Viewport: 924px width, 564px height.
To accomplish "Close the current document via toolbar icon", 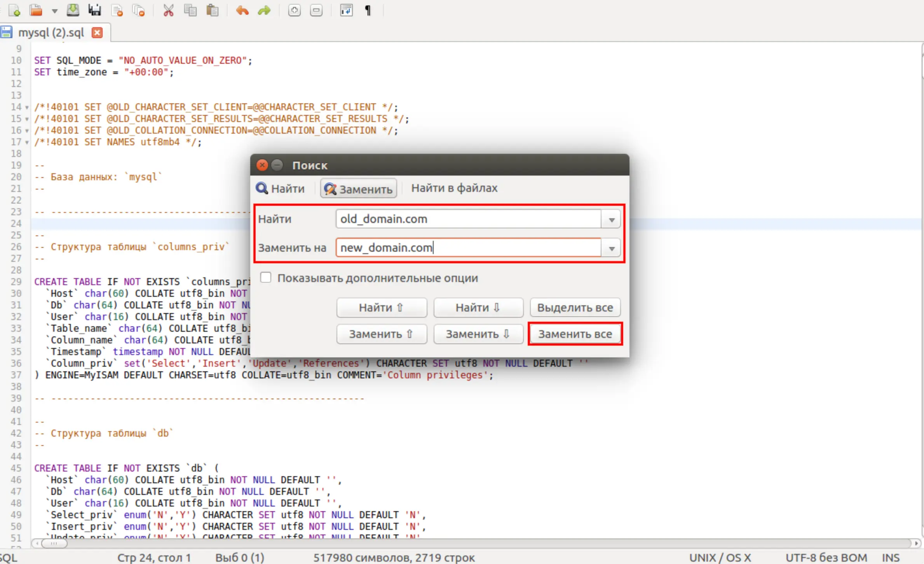I will (117, 10).
